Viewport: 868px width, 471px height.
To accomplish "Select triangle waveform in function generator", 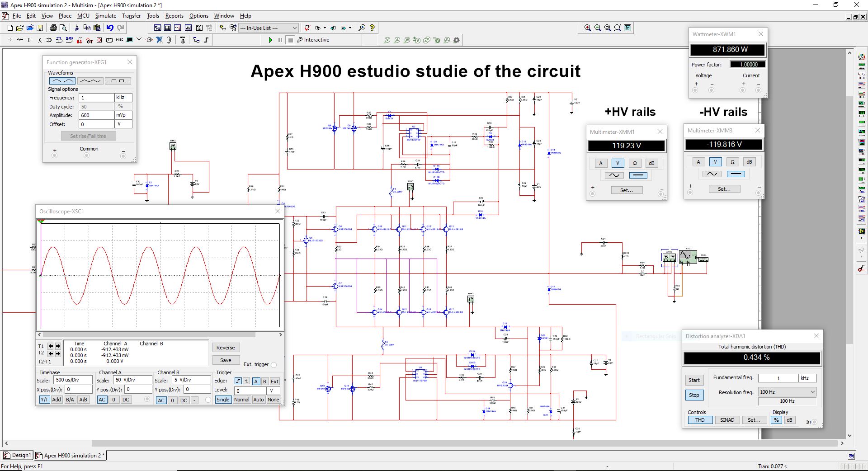I will 90,81.
